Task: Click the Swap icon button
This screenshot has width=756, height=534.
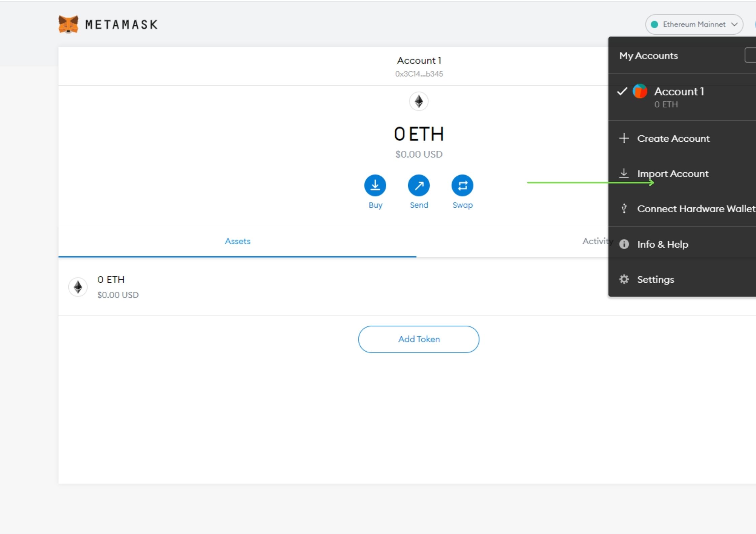Action: coord(462,185)
